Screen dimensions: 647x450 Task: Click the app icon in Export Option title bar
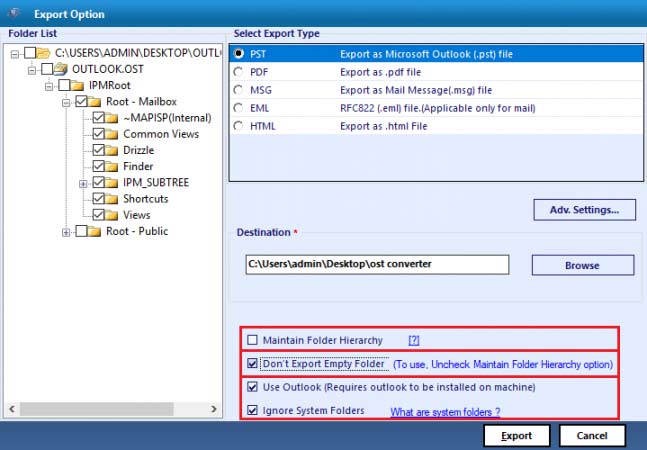(x=14, y=13)
